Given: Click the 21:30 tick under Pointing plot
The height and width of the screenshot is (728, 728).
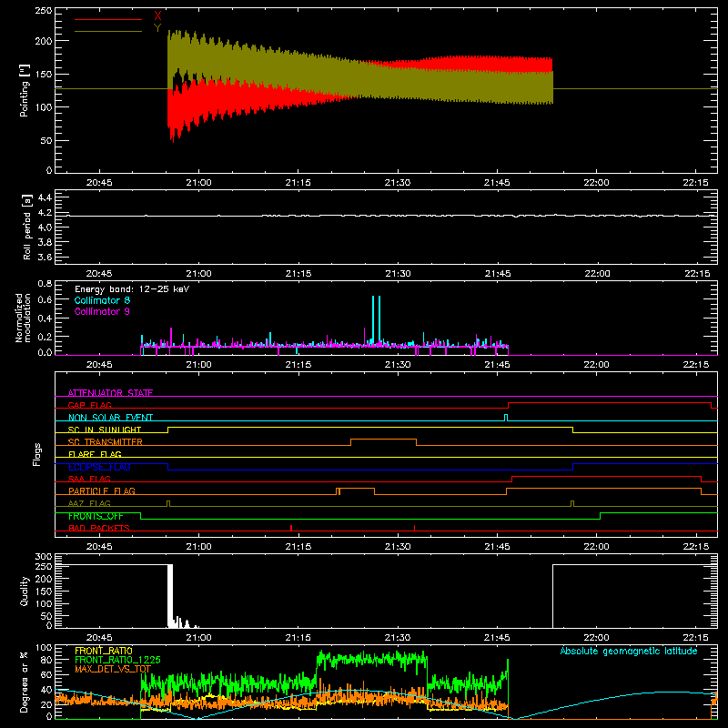Looking at the screenshot, I should pyautogui.click(x=398, y=183).
